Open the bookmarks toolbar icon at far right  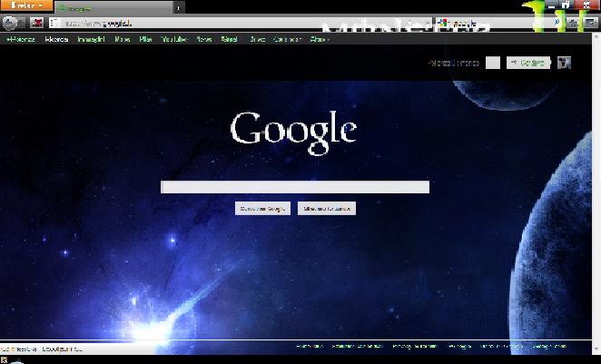tap(591, 23)
